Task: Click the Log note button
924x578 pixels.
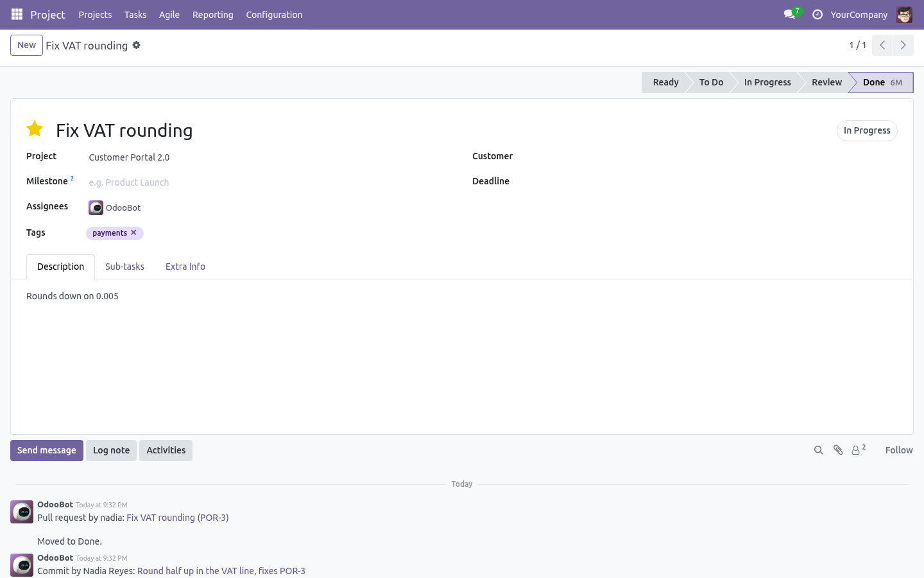Action: (111, 450)
